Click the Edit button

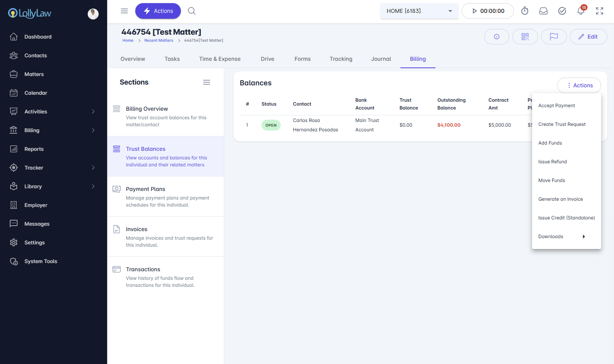588,37
